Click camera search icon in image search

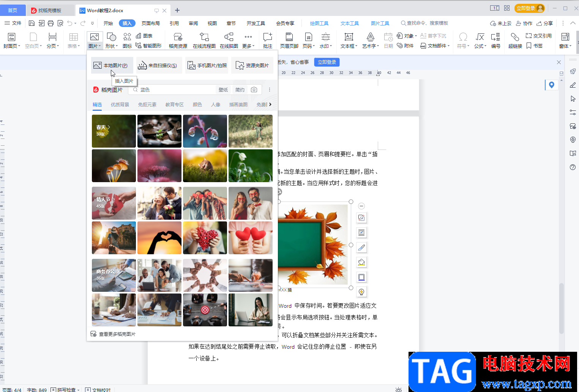coord(254,90)
